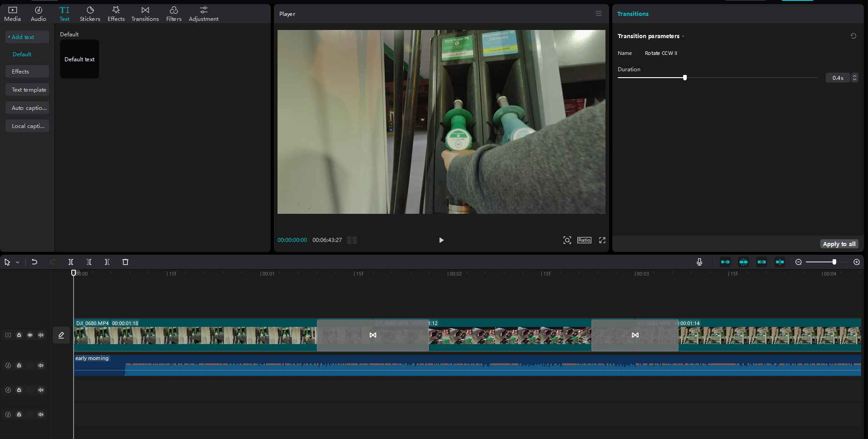The image size is (868, 439).
Task: Lock the main video track
Action: coord(19,335)
